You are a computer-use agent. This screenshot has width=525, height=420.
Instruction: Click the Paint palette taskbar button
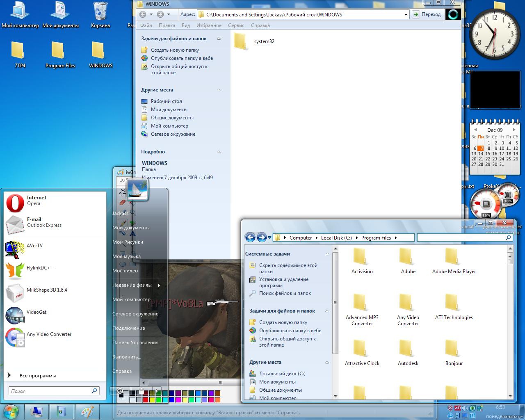87,411
